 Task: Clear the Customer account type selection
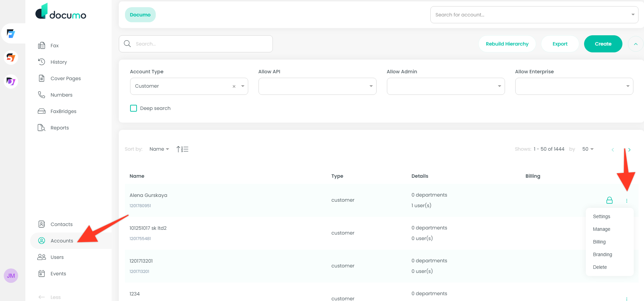234,86
